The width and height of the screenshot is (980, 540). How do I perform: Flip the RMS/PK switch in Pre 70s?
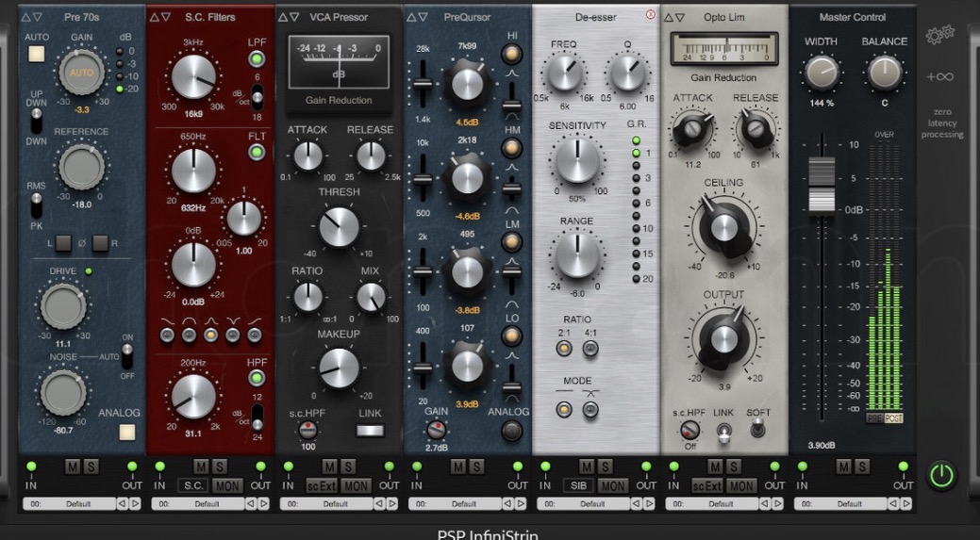[x=36, y=204]
